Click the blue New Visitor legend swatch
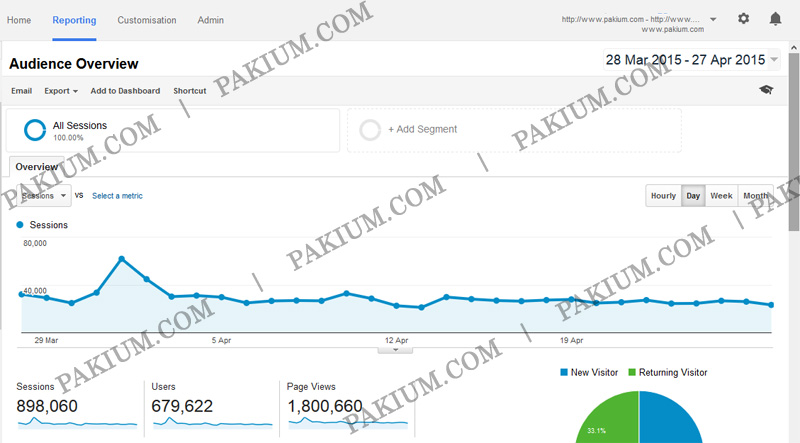Image resolution: width=800 pixels, height=443 pixels. (x=563, y=373)
